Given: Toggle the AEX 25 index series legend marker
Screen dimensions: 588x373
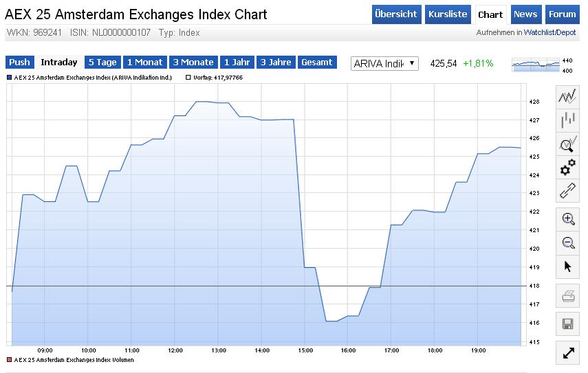Looking at the screenshot, I should 9,78.
